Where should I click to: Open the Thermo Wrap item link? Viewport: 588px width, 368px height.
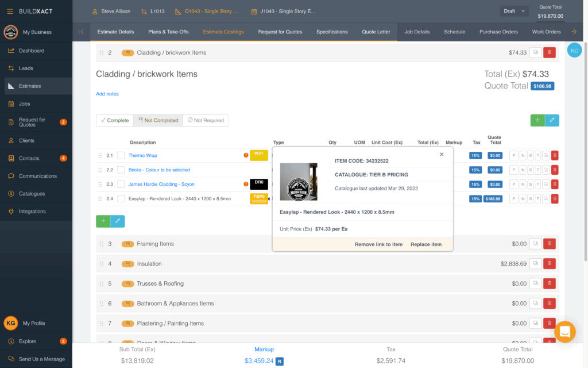143,155
